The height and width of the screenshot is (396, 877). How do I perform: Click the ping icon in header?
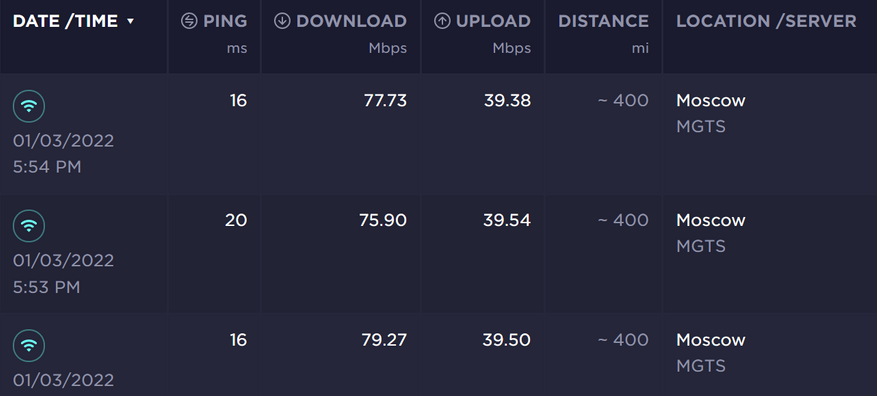pos(189,21)
